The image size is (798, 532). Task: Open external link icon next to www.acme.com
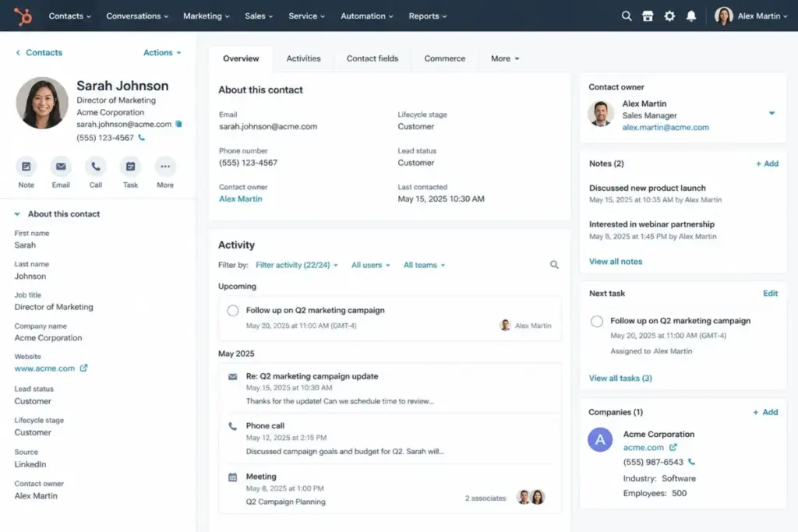(83, 368)
